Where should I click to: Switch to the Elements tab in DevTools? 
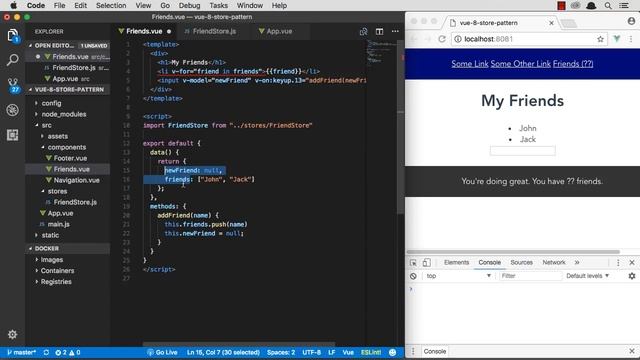(456, 262)
